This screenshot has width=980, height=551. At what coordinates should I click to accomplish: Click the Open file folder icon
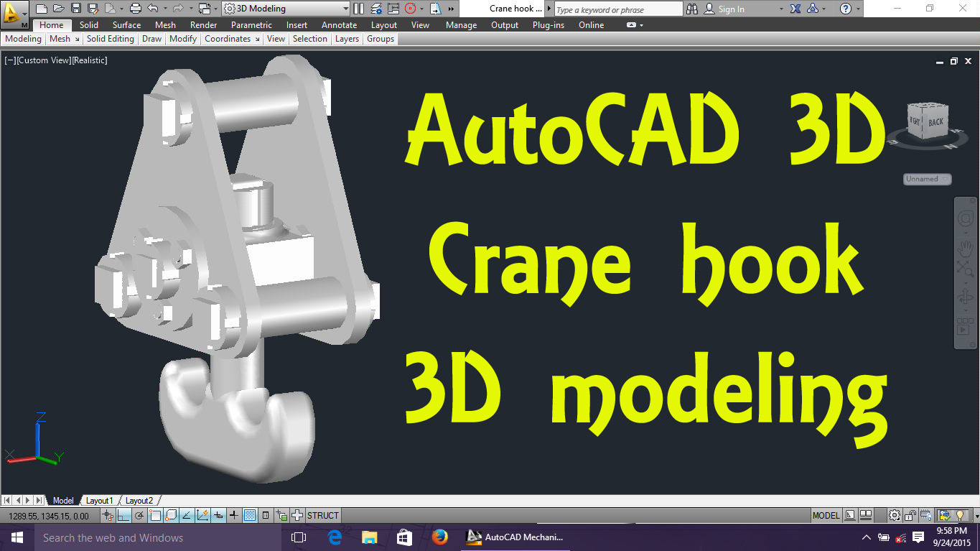(x=59, y=9)
